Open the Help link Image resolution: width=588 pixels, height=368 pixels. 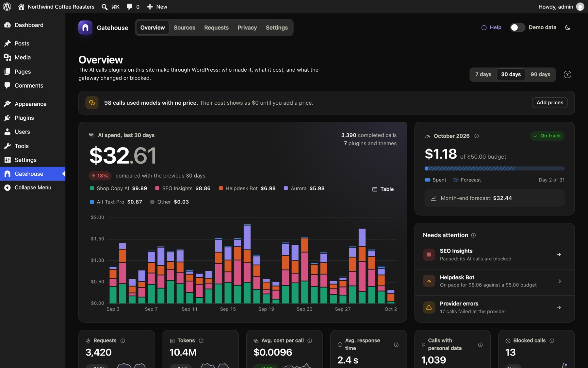491,27
